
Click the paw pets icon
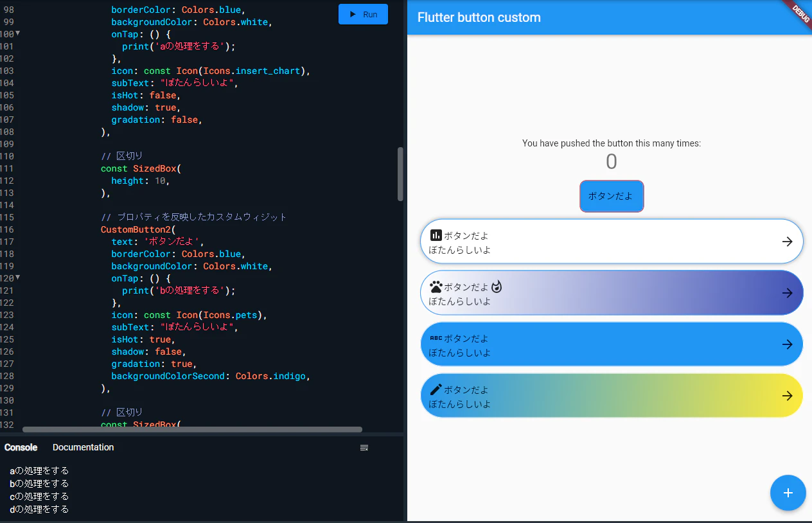tap(436, 287)
